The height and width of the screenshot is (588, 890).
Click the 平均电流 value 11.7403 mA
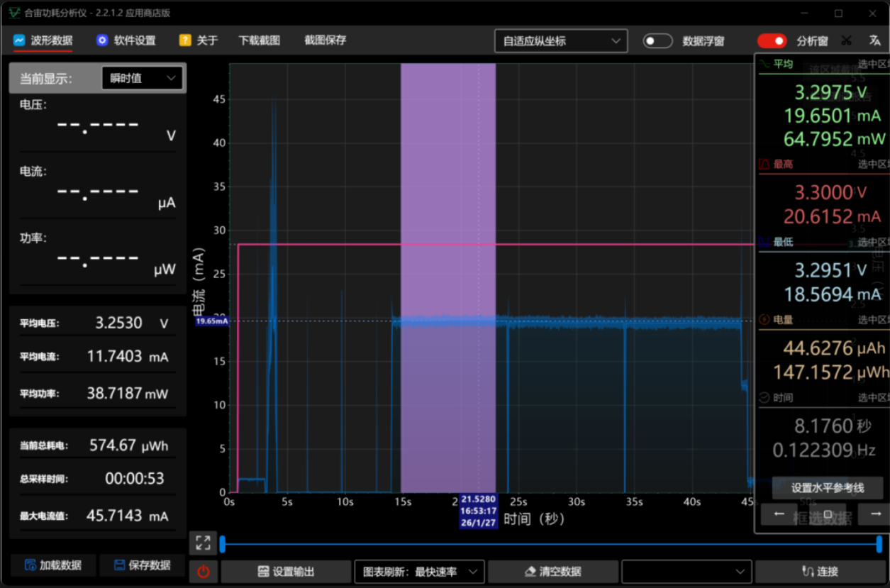[x=128, y=356]
